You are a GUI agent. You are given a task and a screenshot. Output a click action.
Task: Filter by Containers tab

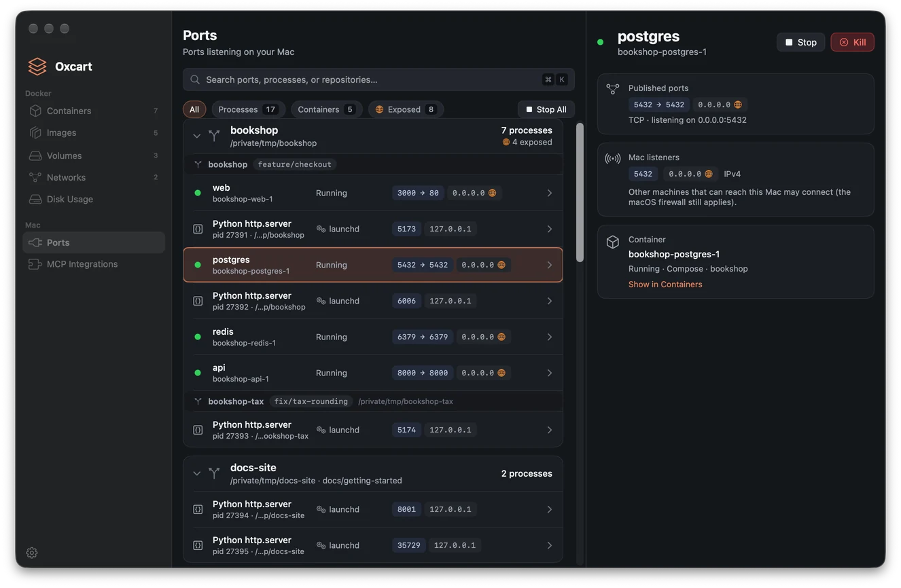tap(327, 109)
